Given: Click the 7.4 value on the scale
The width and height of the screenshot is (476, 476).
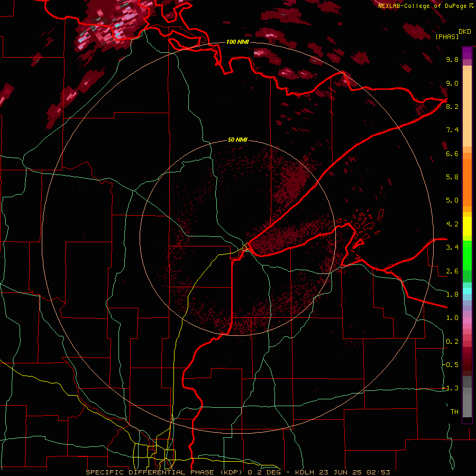Looking at the screenshot, I should [x=452, y=130].
